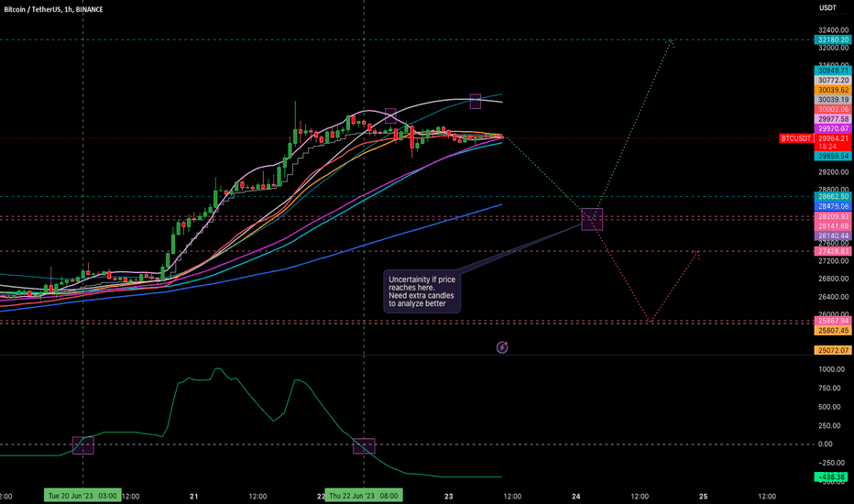Image resolution: width=854 pixels, height=504 pixels.
Task: Click the 32400.00 price scale value
Action: (833, 30)
